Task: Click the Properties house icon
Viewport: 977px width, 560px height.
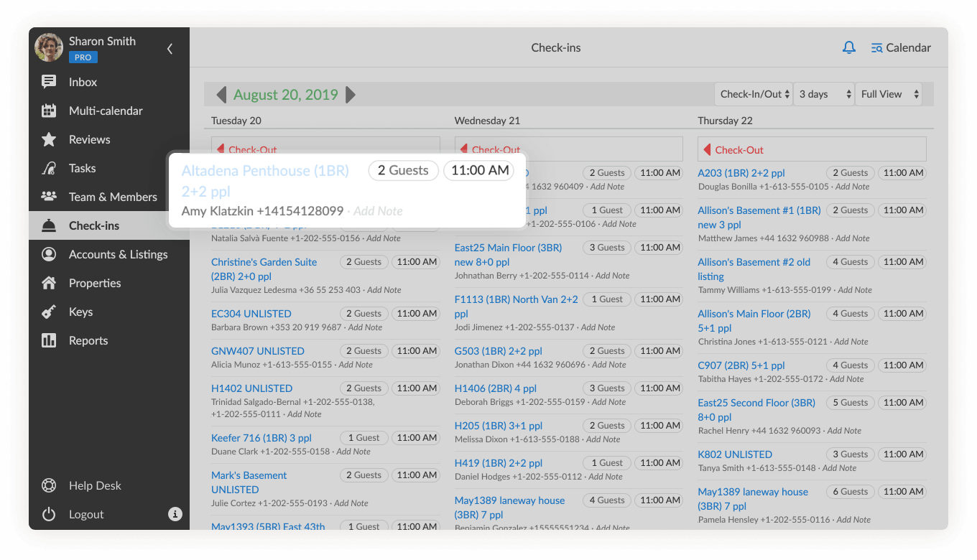Action: [x=49, y=283]
